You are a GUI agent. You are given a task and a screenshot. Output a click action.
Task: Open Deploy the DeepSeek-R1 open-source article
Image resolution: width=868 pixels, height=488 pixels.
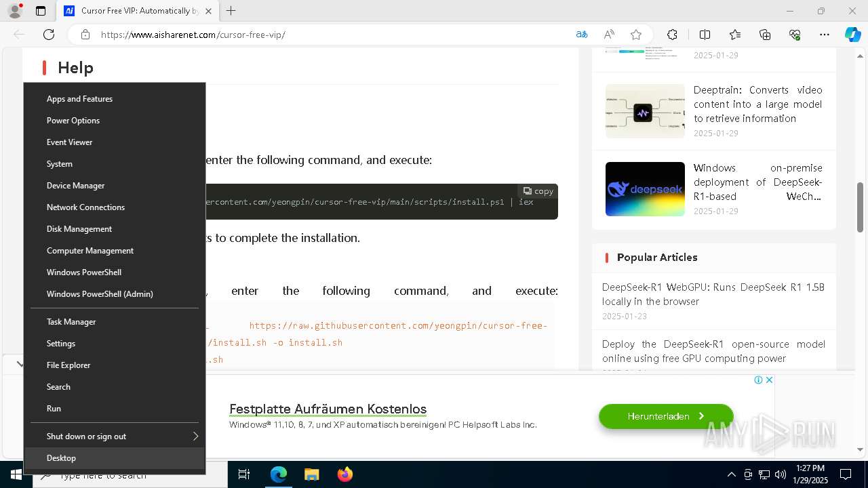713,351
